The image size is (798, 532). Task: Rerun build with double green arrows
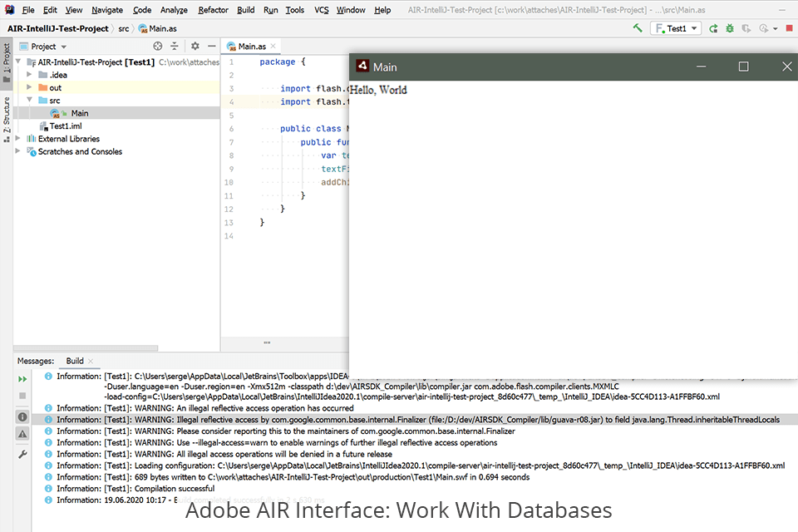pos(22,379)
